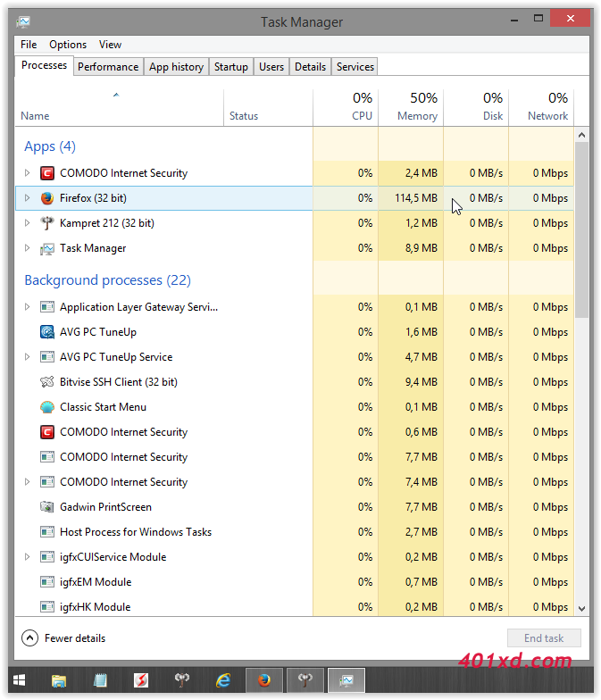This screenshot has width=601, height=700.
Task: Switch to the Users tab
Action: (271, 66)
